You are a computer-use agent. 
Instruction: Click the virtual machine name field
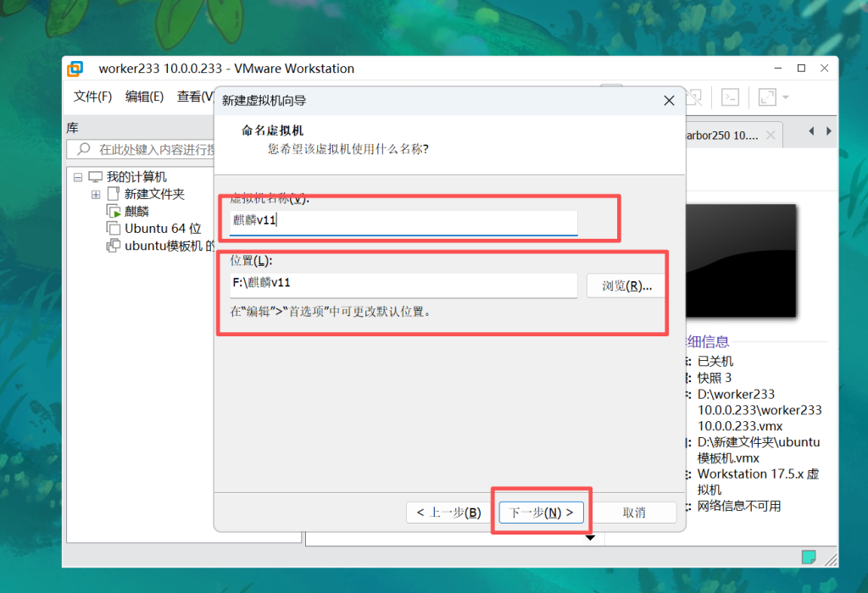(x=403, y=221)
